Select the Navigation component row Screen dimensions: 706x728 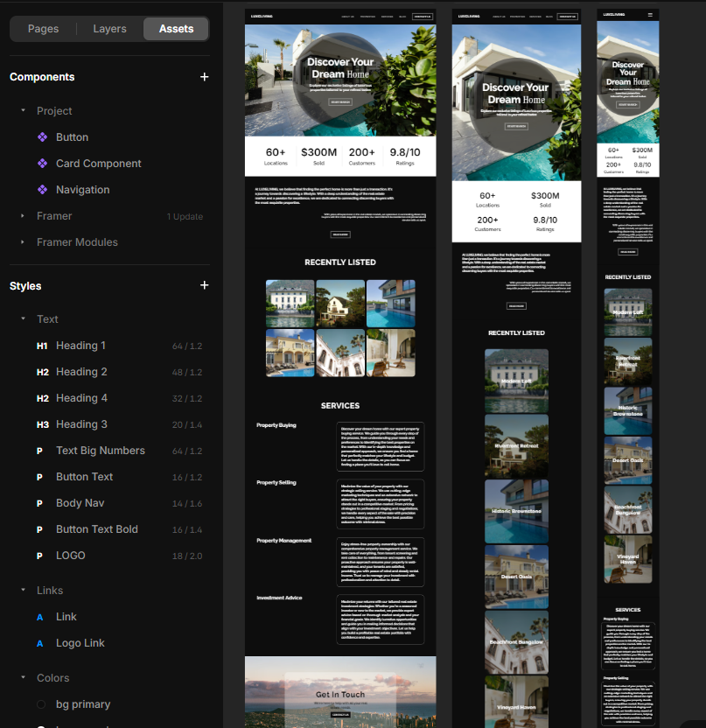[109, 189]
